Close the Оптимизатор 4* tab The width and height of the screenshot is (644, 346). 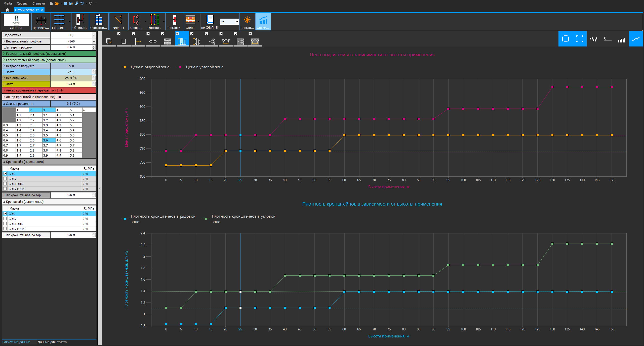click(42, 10)
